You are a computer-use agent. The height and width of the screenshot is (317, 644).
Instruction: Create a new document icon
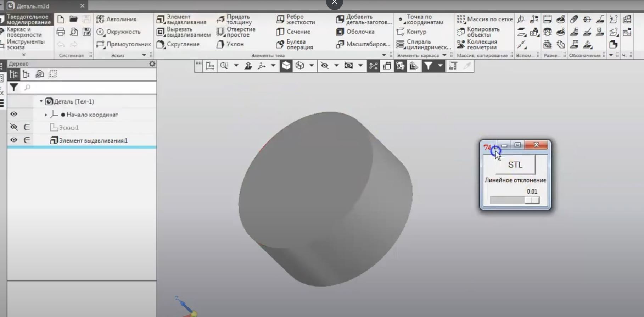click(61, 19)
